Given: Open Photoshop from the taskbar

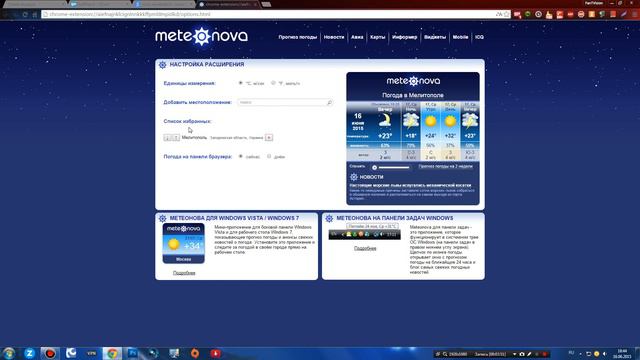Looking at the screenshot, I should click(x=133, y=353).
